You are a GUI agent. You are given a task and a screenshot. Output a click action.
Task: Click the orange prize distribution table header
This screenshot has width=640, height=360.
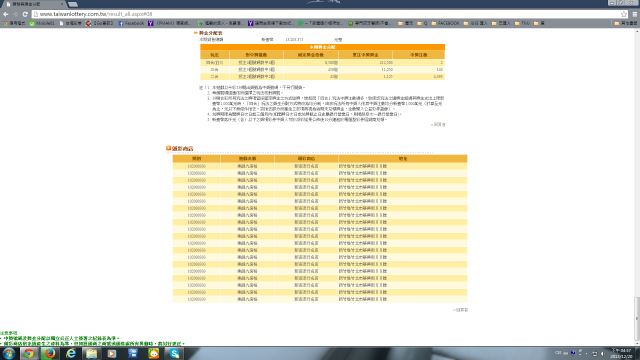[x=322, y=47]
